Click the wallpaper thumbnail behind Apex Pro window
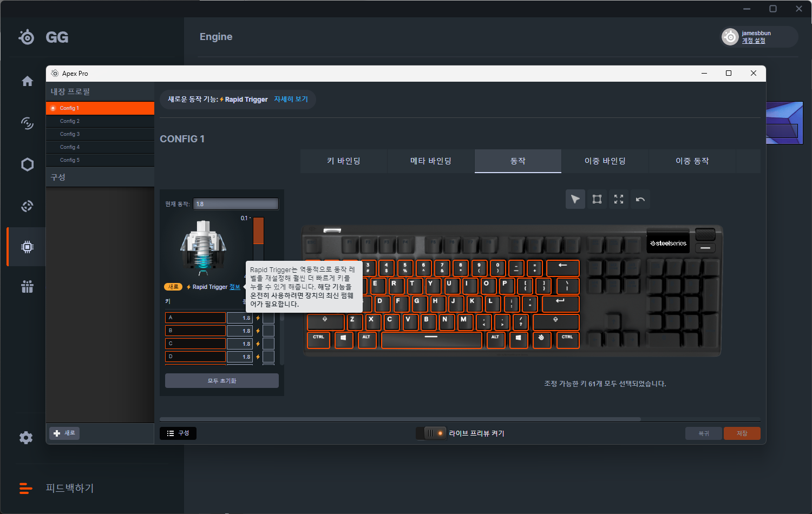 pos(784,123)
